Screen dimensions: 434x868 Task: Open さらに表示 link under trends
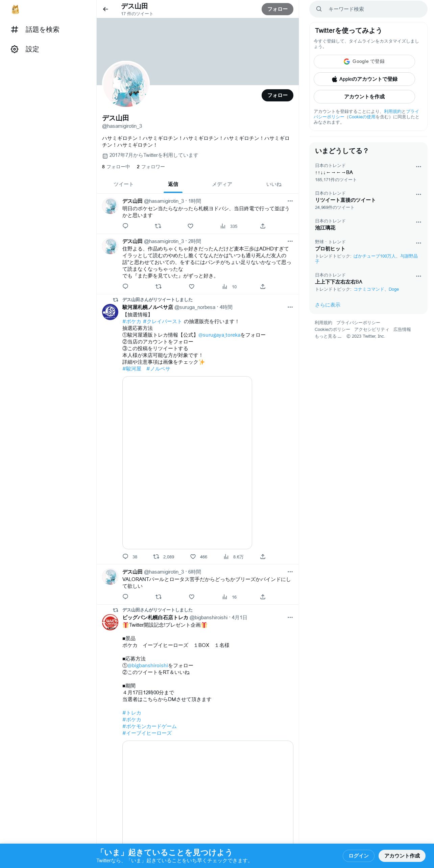click(328, 305)
